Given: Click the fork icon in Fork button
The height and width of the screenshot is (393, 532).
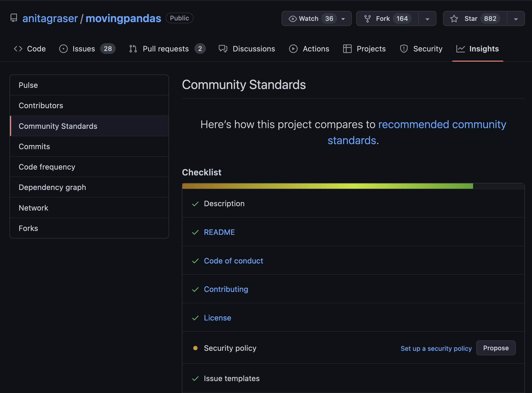Looking at the screenshot, I should click(368, 19).
